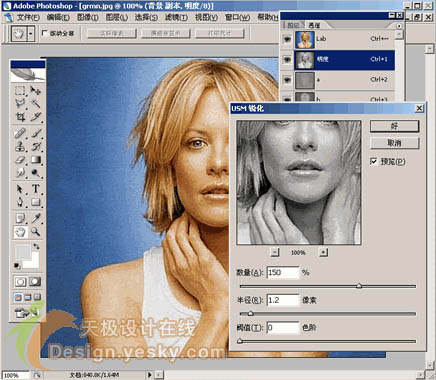This screenshot has height=380, width=436.
Task: Select the Rectangular Marquee tool
Action: tap(20, 91)
